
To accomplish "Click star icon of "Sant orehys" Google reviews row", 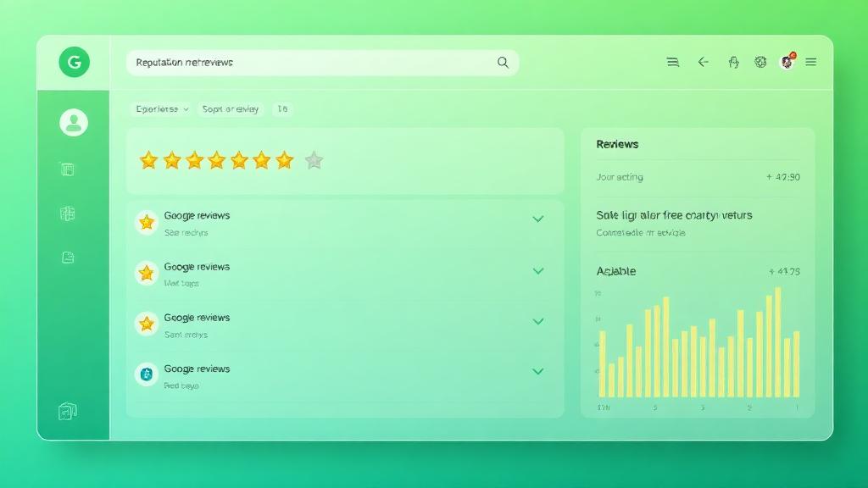I will click(x=147, y=324).
